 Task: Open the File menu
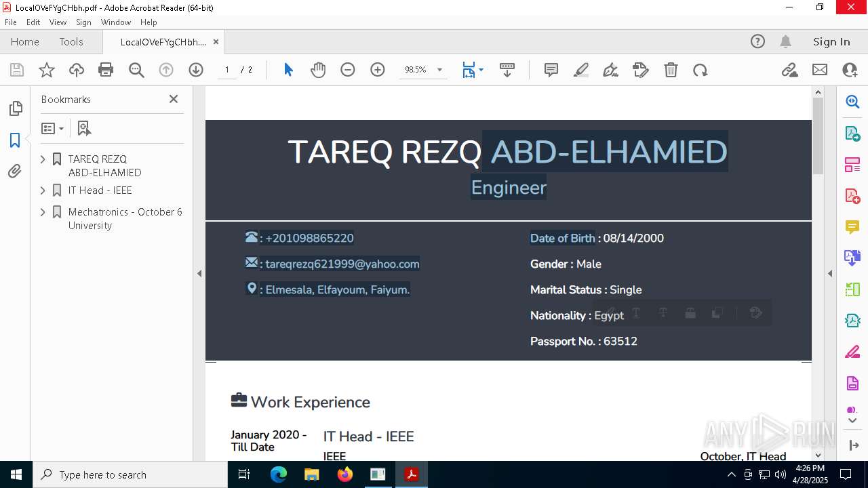[x=11, y=22]
